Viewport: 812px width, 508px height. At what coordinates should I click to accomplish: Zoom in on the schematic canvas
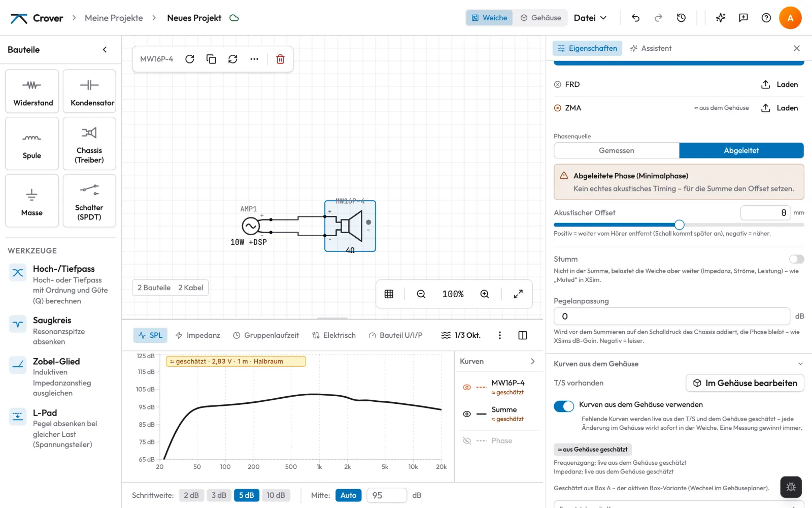coord(485,294)
